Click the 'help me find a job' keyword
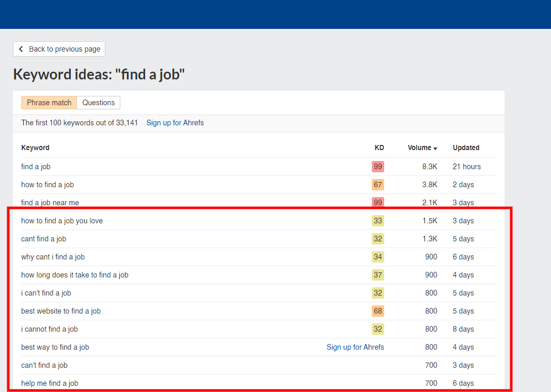 pyautogui.click(x=50, y=383)
